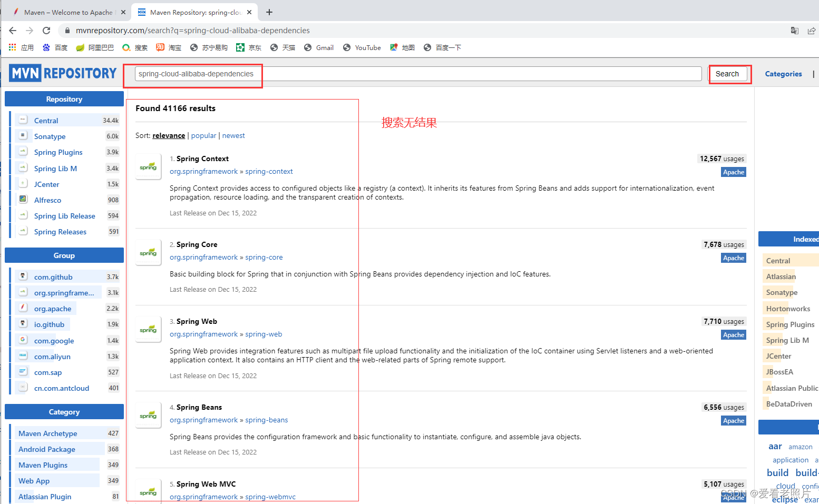This screenshot has height=504, width=819.
Task: Open the spring-beans artifact link
Action: pos(267,420)
